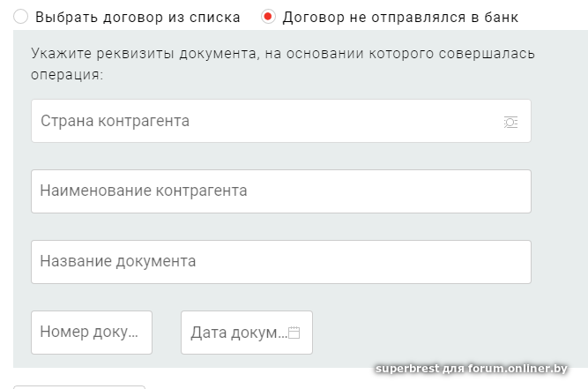Click the 'Дата докум...' placeholder text

tap(238, 333)
